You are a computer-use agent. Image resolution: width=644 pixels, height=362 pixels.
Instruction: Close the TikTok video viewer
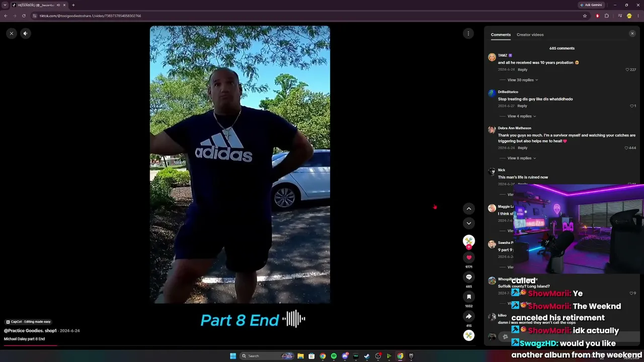[12, 33]
